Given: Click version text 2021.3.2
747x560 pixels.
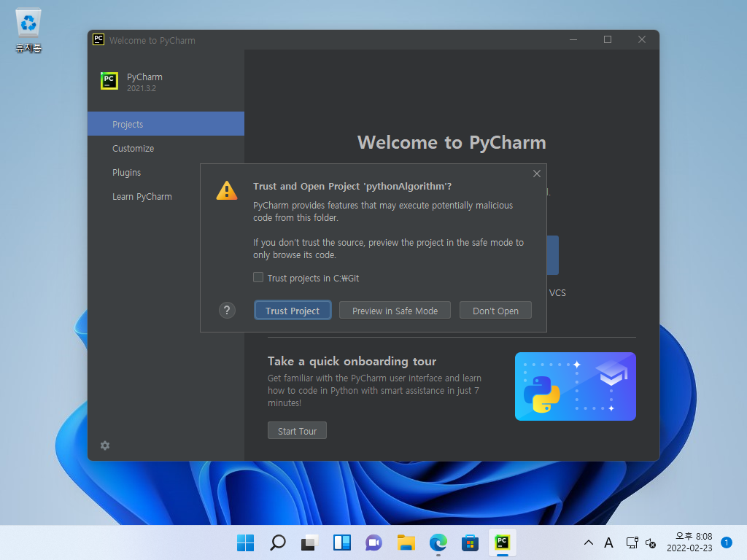Looking at the screenshot, I should tap(141, 88).
